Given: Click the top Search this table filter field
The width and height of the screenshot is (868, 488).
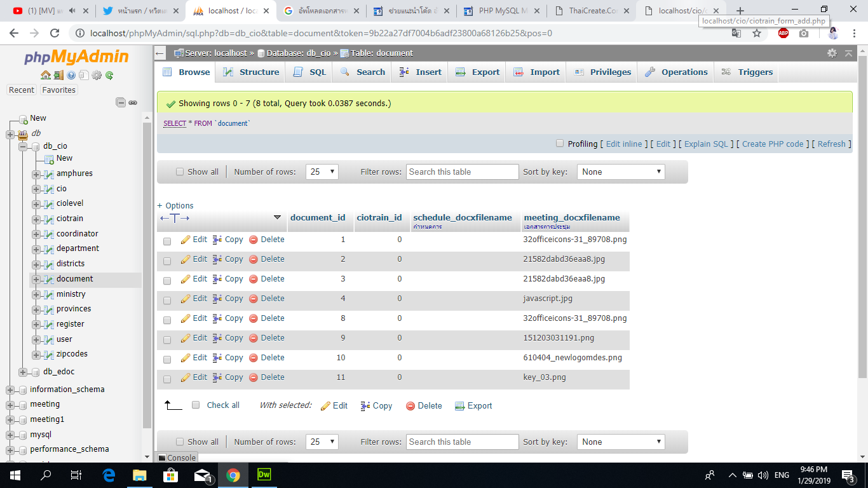Looking at the screenshot, I should pos(463,172).
